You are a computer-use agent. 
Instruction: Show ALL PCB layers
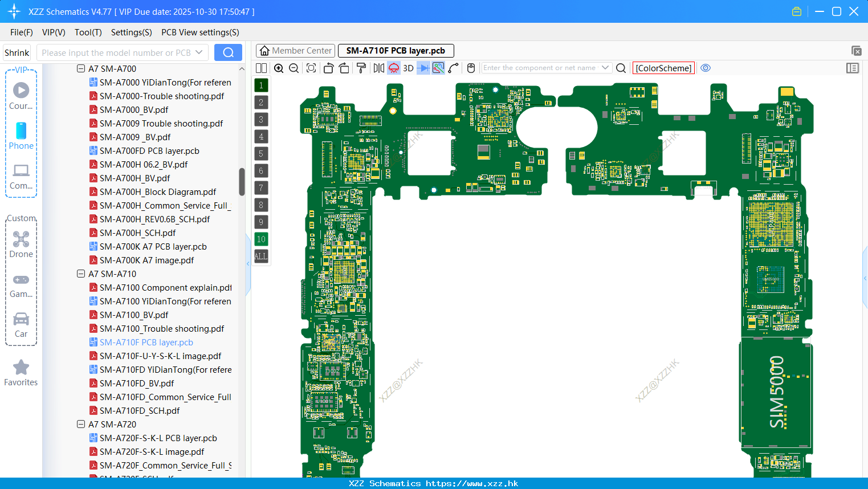pyautogui.click(x=261, y=256)
